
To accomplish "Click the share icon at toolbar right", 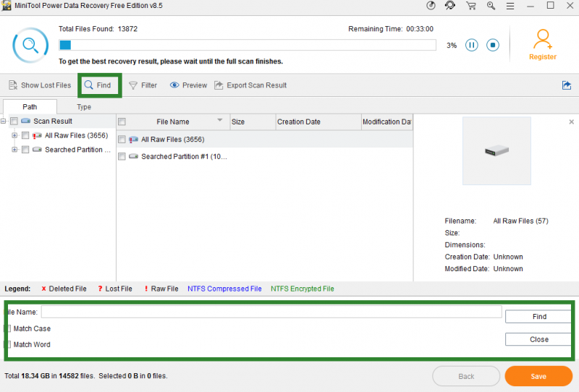I will coord(567,85).
